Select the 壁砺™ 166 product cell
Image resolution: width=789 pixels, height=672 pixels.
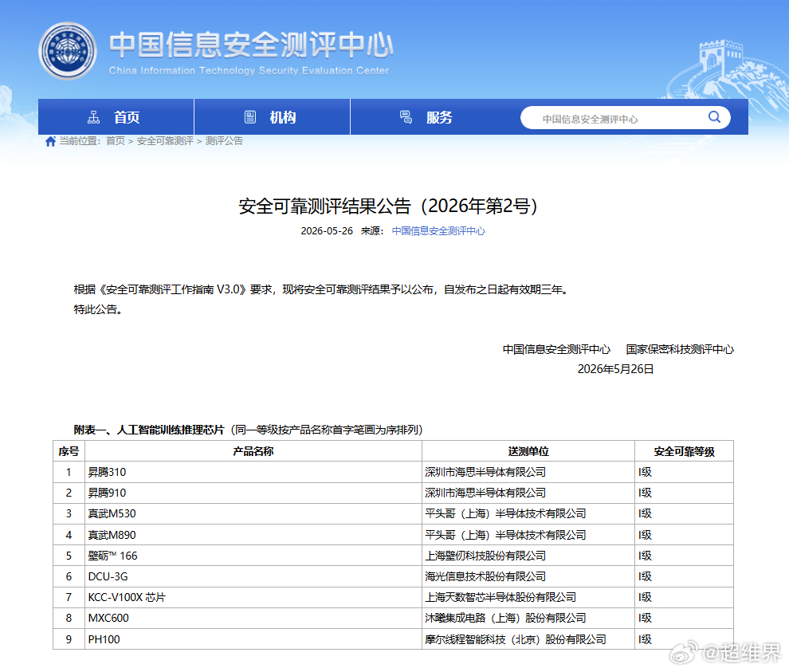(x=253, y=556)
